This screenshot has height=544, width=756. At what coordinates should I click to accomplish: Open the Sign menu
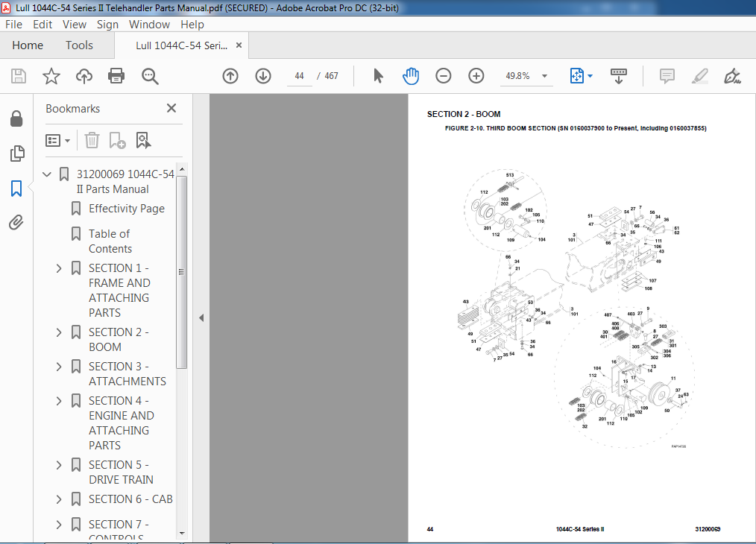[x=107, y=25]
